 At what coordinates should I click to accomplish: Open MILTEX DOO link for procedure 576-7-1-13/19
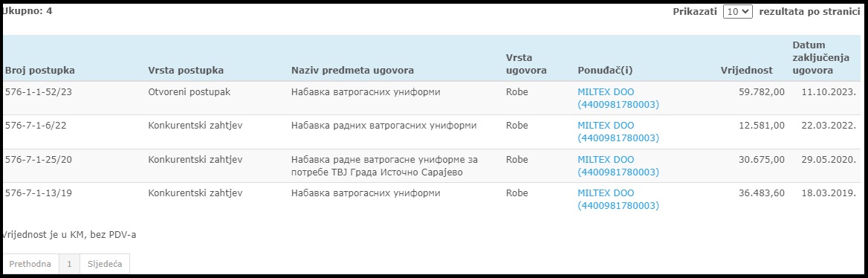pyautogui.click(x=618, y=199)
